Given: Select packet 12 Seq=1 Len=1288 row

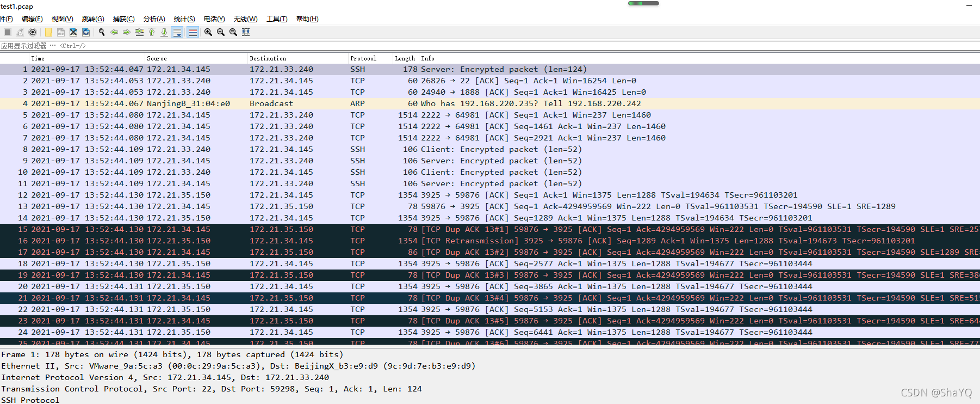Looking at the screenshot, I should coord(490,195).
